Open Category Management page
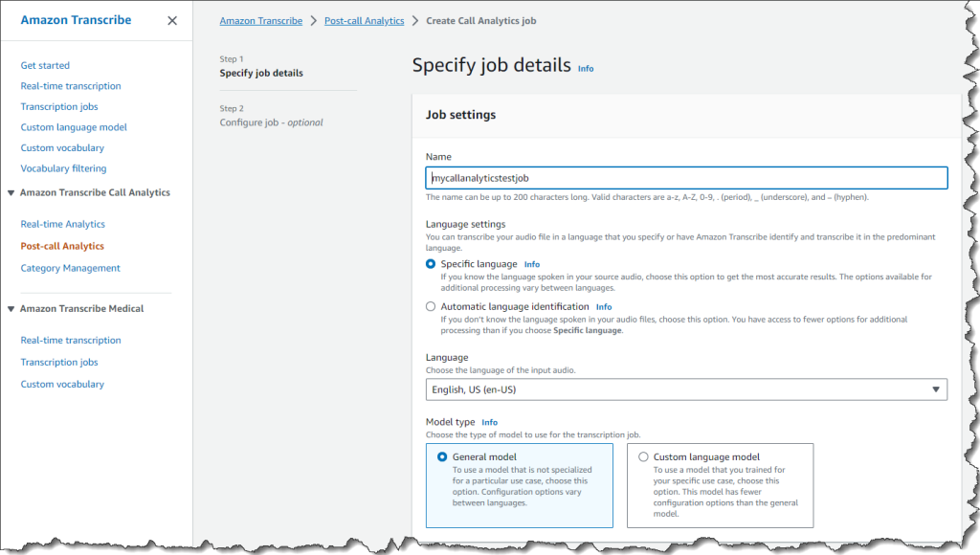 tap(71, 268)
